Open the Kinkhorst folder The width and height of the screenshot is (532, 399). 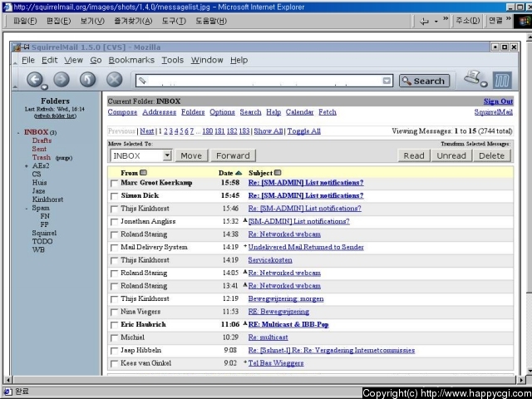tap(47, 199)
